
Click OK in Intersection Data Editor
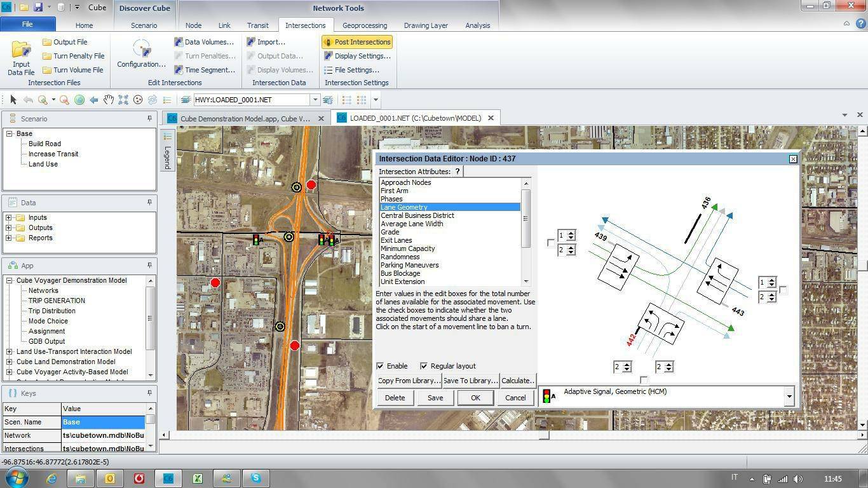pos(475,398)
